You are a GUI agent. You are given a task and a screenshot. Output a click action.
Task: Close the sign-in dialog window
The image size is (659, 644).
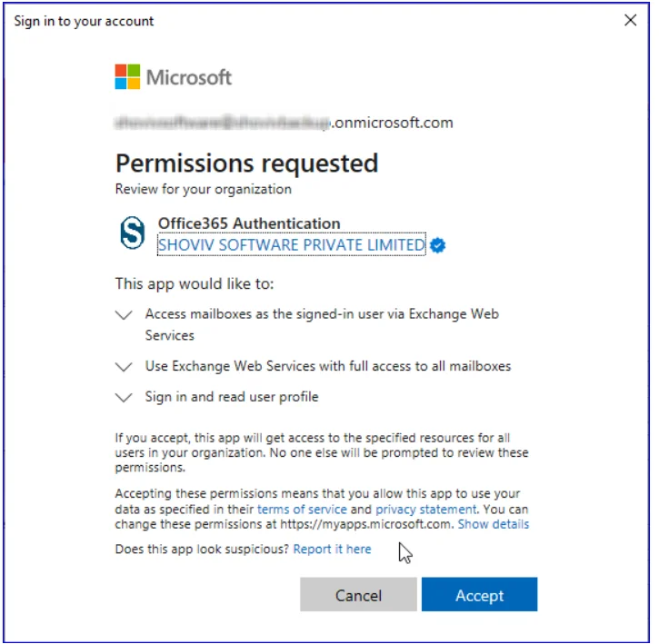pos(630,20)
